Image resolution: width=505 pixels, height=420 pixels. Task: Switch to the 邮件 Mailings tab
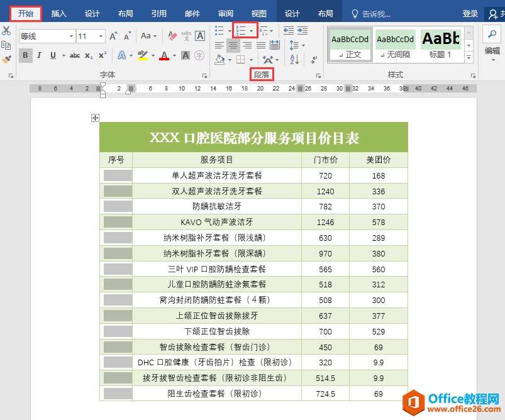pyautogui.click(x=192, y=14)
